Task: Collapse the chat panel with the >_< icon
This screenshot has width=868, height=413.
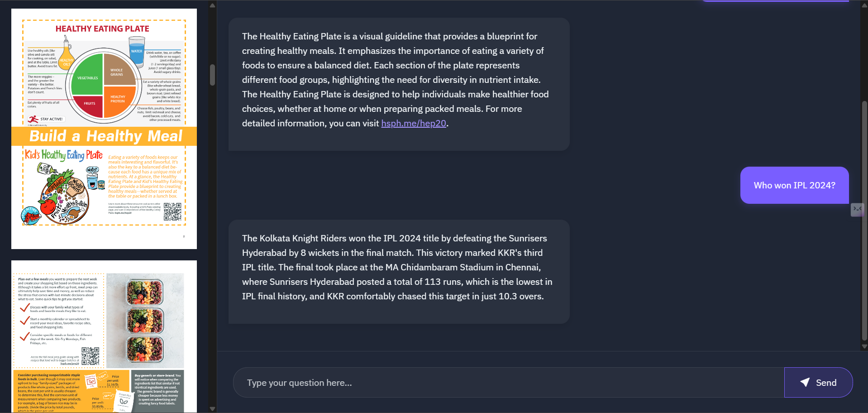Action: pos(858,209)
